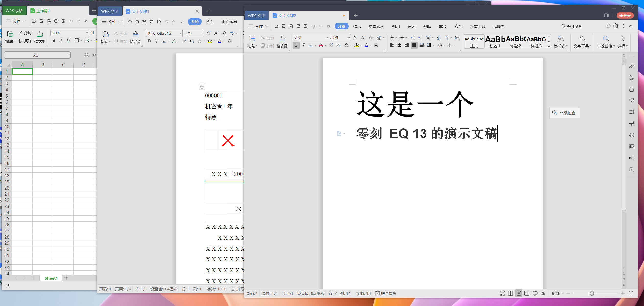
Task: Toggle Bold in the 文字文稿2 ribbon
Action: pos(296,45)
